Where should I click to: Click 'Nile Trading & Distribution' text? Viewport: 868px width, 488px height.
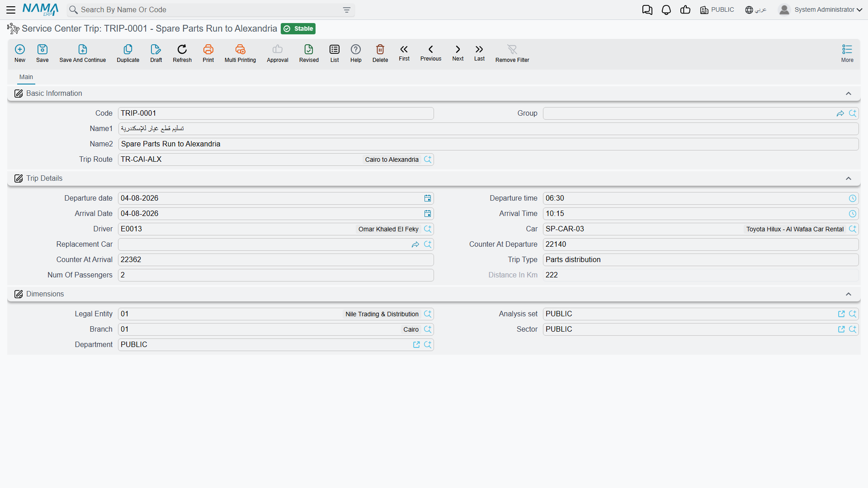coord(382,314)
